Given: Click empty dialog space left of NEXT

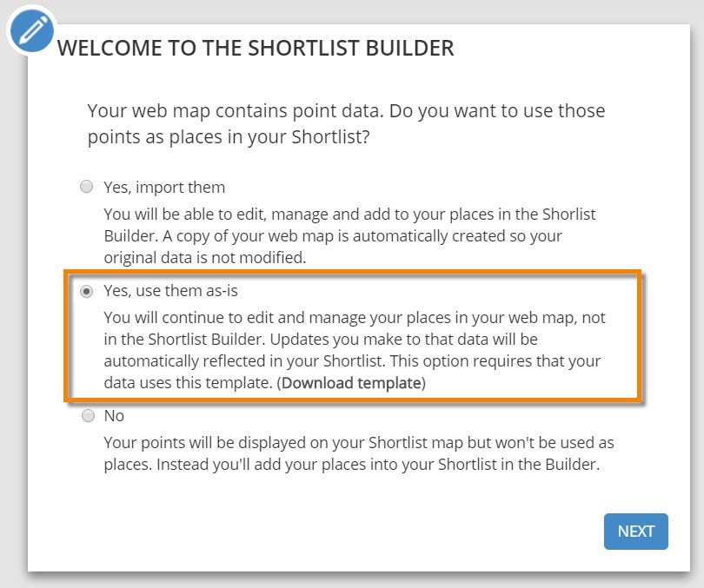Looking at the screenshot, I should [x=348, y=532].
